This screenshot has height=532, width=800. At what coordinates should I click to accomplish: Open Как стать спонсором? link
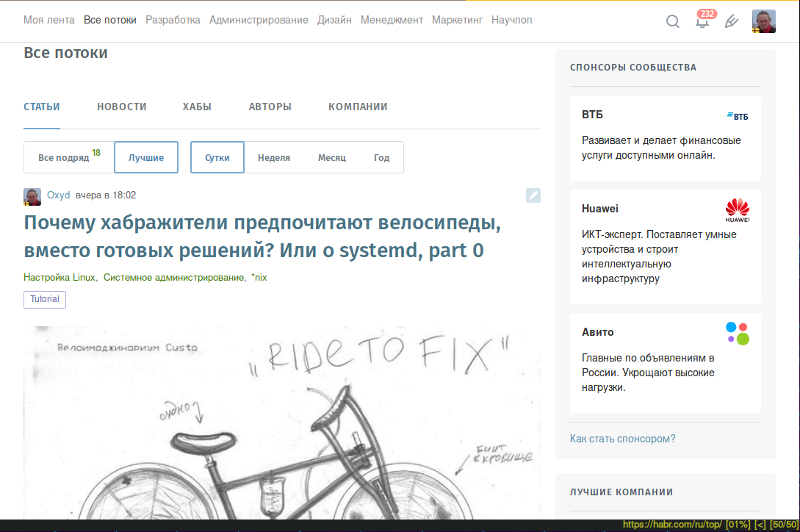622,439
